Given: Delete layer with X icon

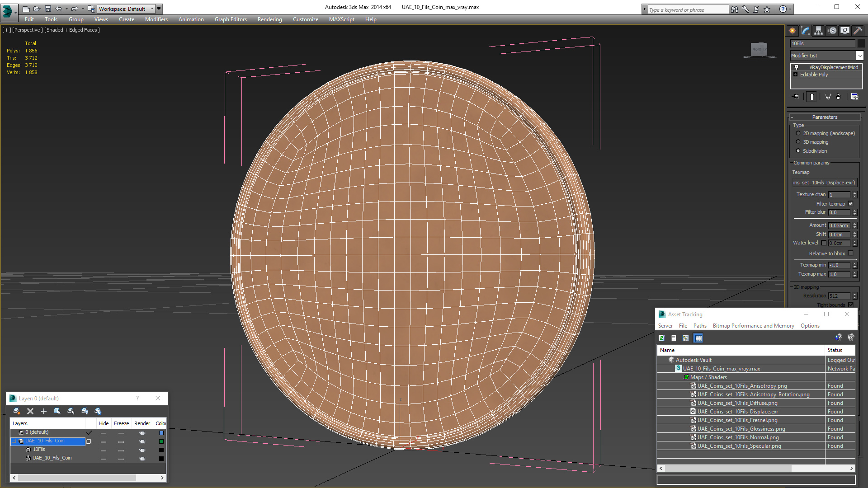Looking at the screenshot, I should [x=30, y=411].
